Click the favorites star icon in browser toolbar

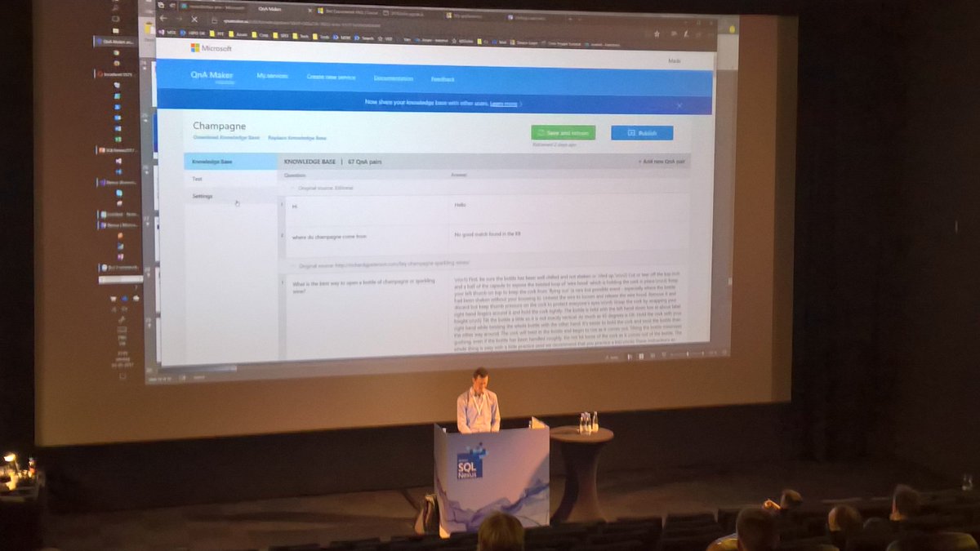(x=657, y=34)
